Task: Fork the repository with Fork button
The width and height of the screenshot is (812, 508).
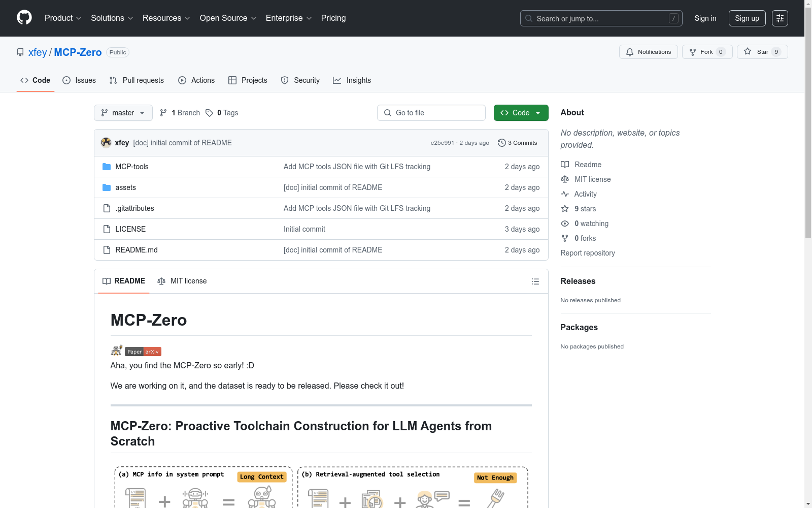Action: 707,52
